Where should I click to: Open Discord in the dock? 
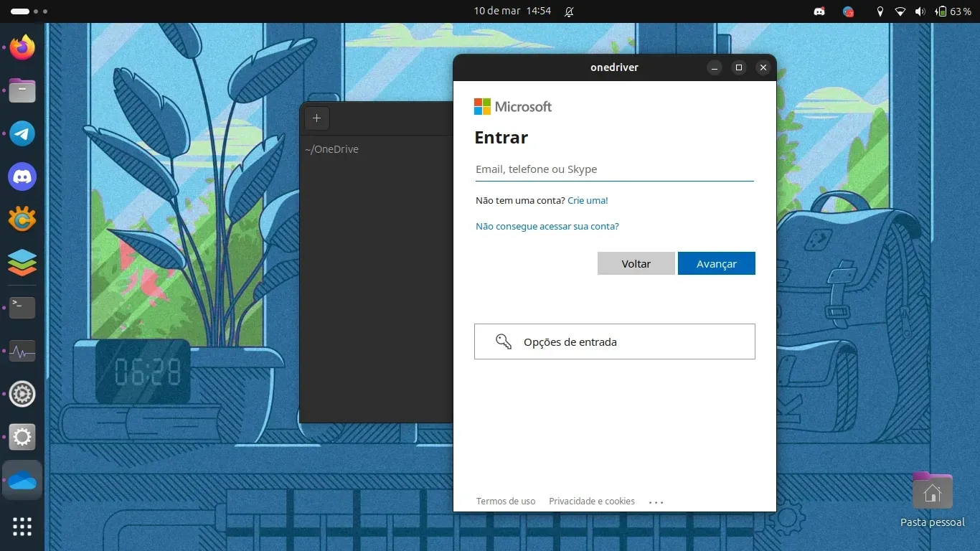click(x=22, y=176)
